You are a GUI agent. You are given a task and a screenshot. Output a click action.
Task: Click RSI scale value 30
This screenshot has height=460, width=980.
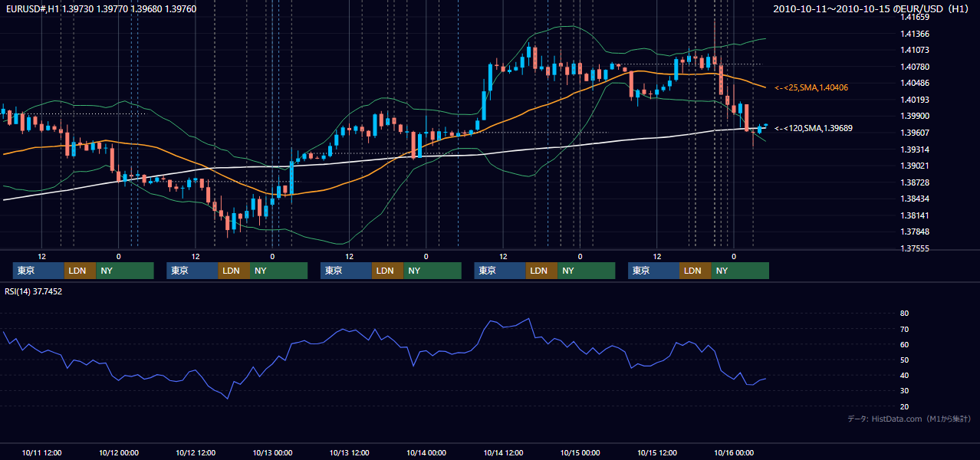click(x=904, y=391)
